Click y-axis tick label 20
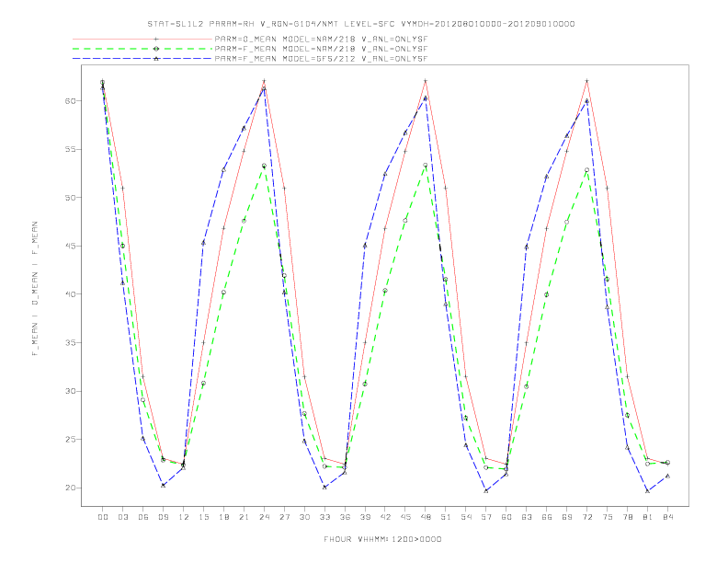 click(71, 488)
